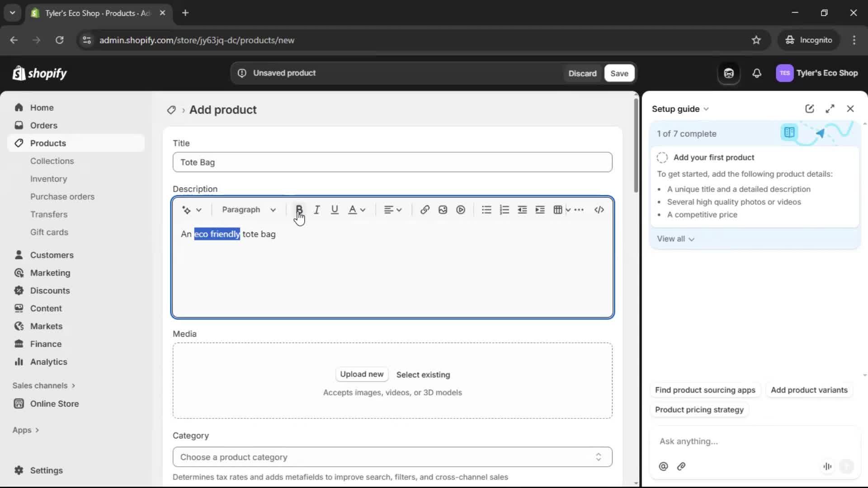
Task: Open notifications via the bell icon
Action: click(757, 73)
